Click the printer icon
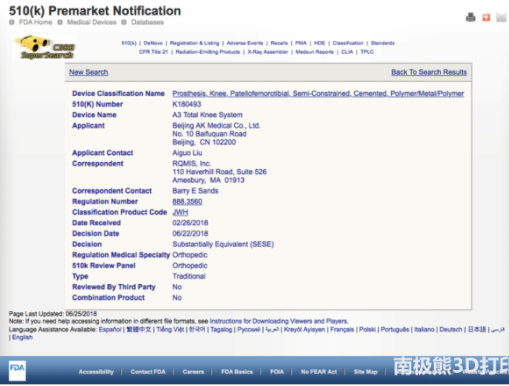 click(470, 17)
